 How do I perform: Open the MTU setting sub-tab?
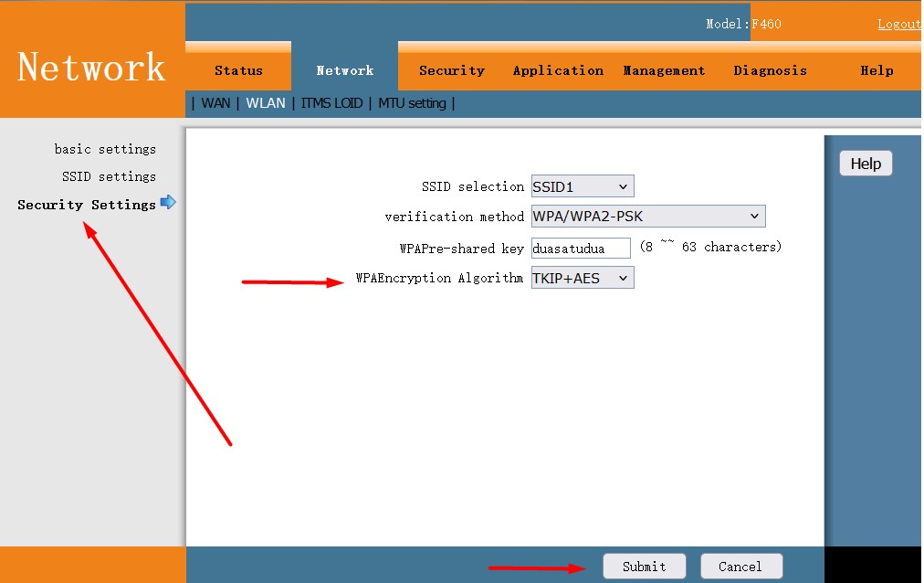tap(412, 103)
